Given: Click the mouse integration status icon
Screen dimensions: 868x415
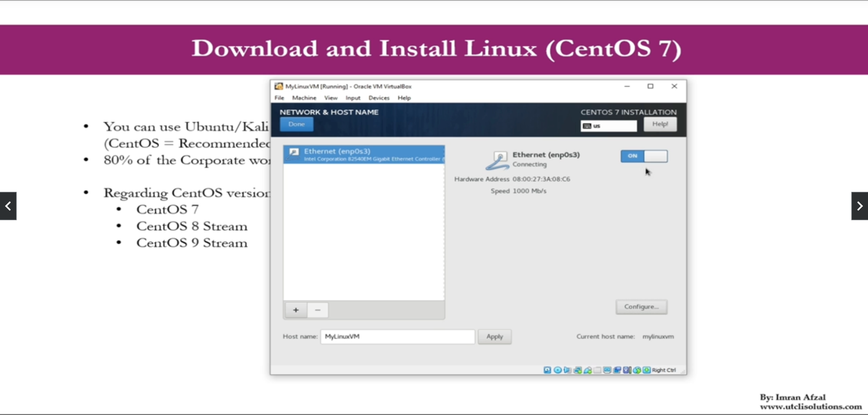Looking at the screenshot, I should [x=637, y=370].
